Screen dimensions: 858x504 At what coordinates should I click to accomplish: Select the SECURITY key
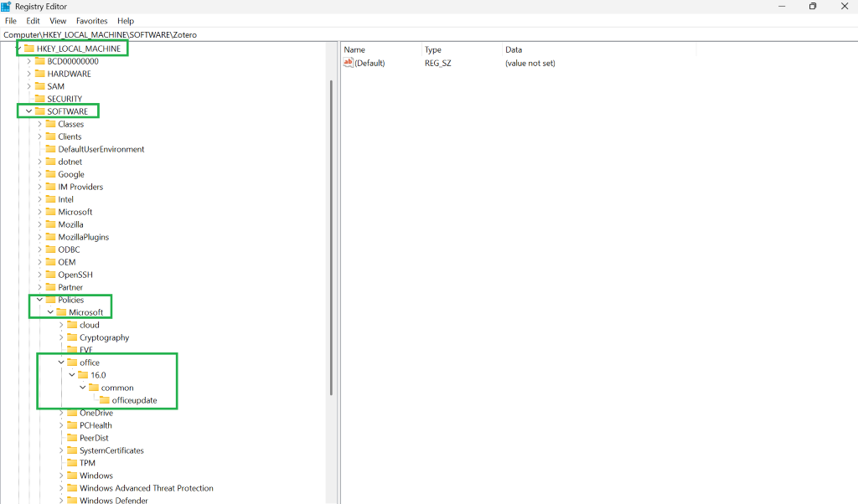click(65, 99)
